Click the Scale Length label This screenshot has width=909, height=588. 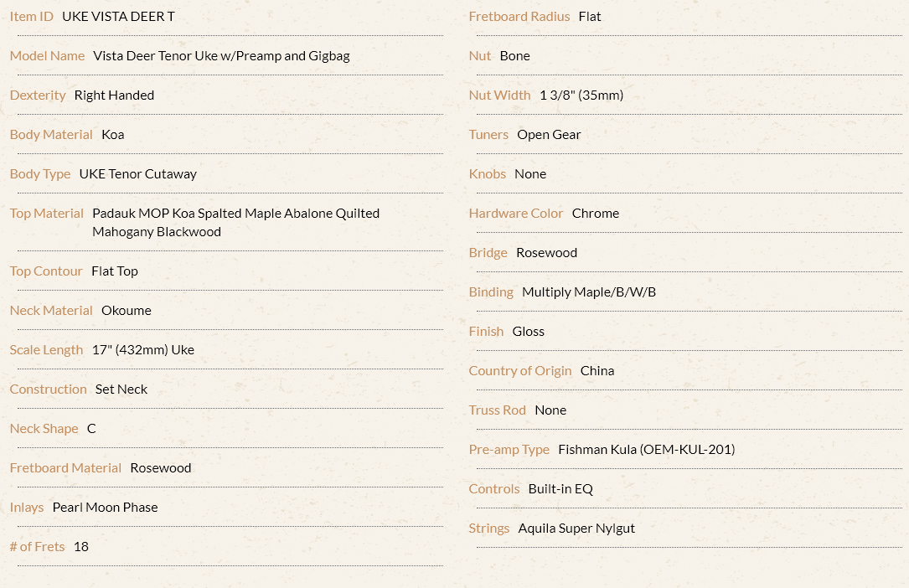(x=46, y=350)
